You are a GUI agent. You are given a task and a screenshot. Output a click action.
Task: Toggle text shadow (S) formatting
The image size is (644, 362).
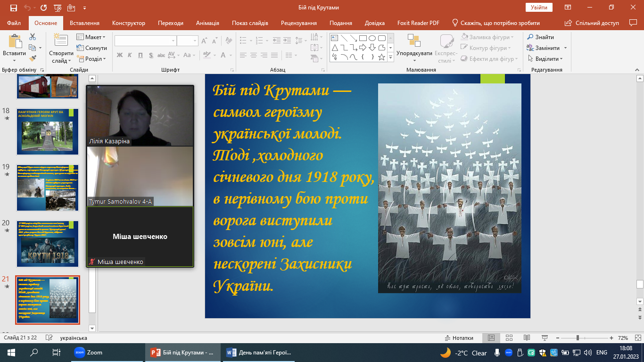coord(151,55)
